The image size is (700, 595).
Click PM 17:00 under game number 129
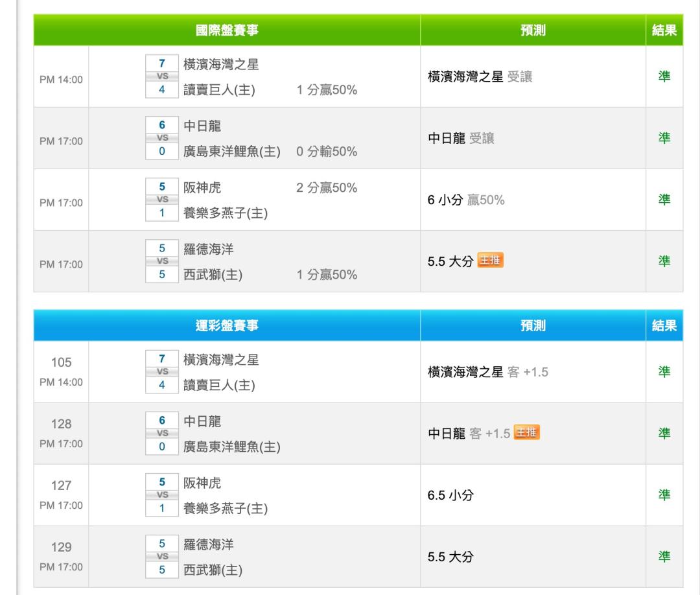coord(61,567)
